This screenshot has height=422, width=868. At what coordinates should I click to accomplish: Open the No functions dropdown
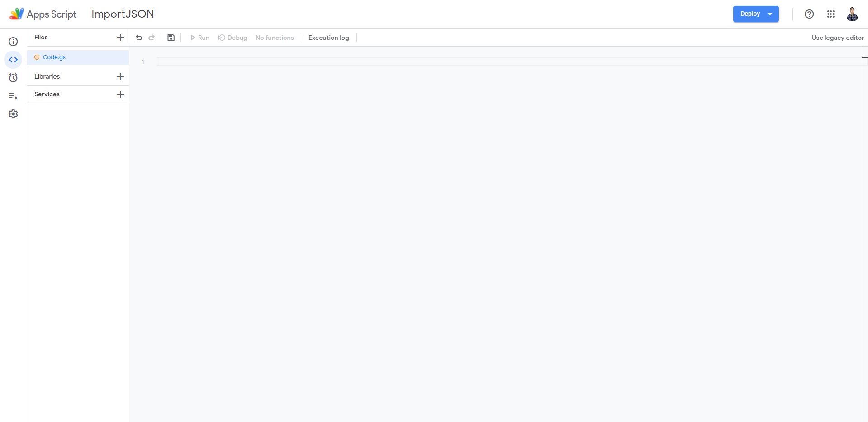pyautogui.click(x=275, y=38)
